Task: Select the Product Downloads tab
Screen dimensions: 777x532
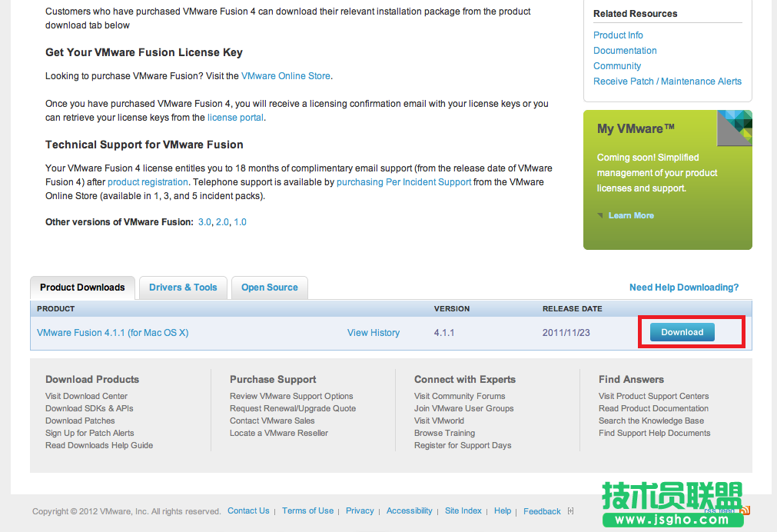Action: coord(82,288)
